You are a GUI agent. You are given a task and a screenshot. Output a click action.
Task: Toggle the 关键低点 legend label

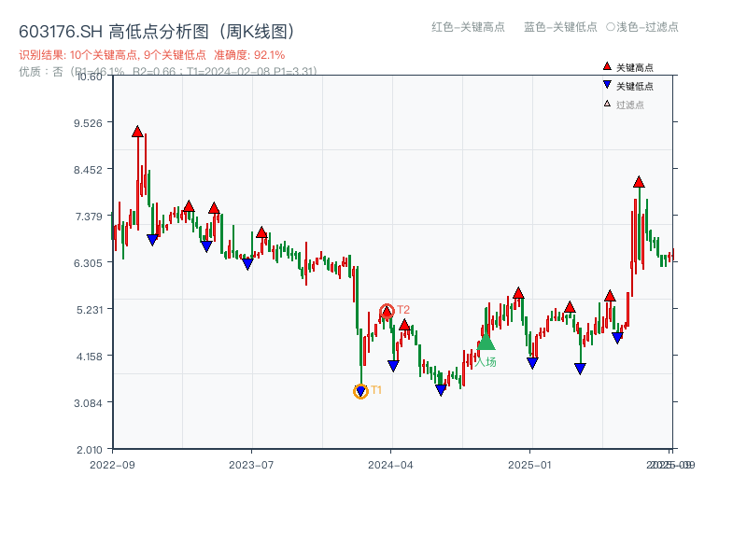click(635, 86)
